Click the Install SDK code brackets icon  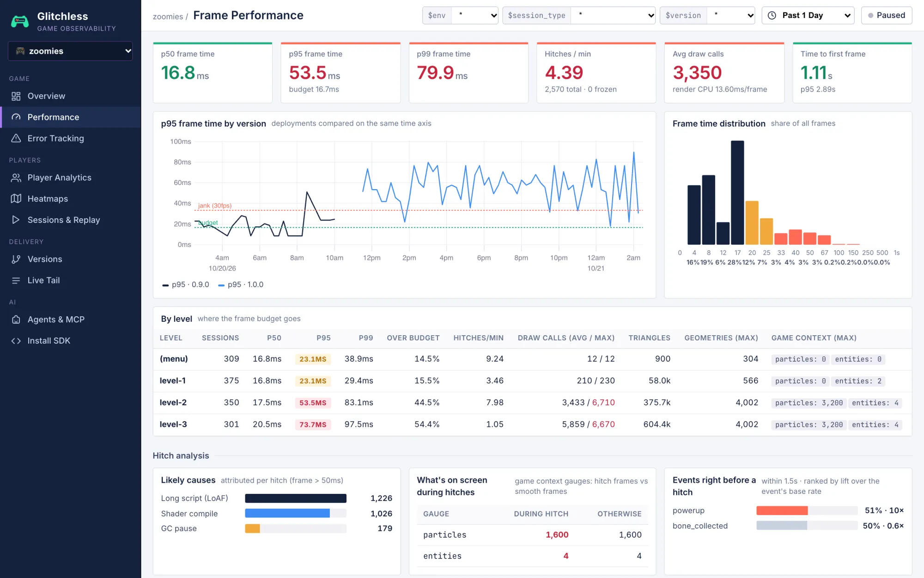16,341
